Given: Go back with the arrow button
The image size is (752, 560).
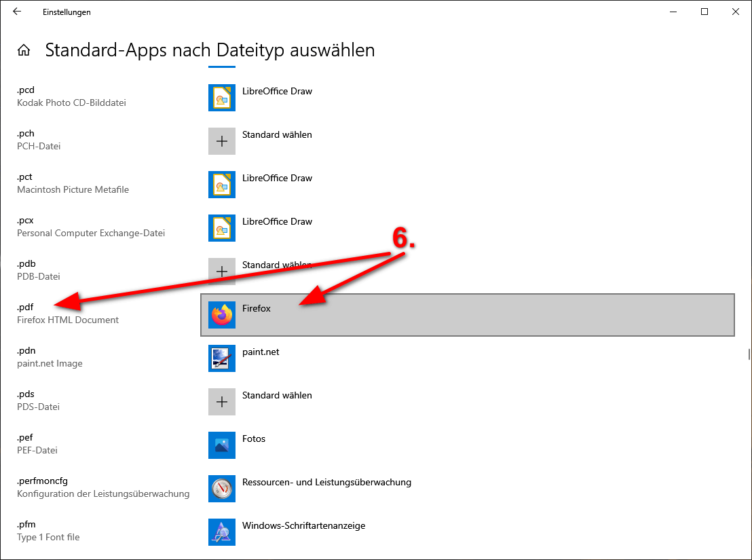Looking at the screenshot, I should (17, 12).
